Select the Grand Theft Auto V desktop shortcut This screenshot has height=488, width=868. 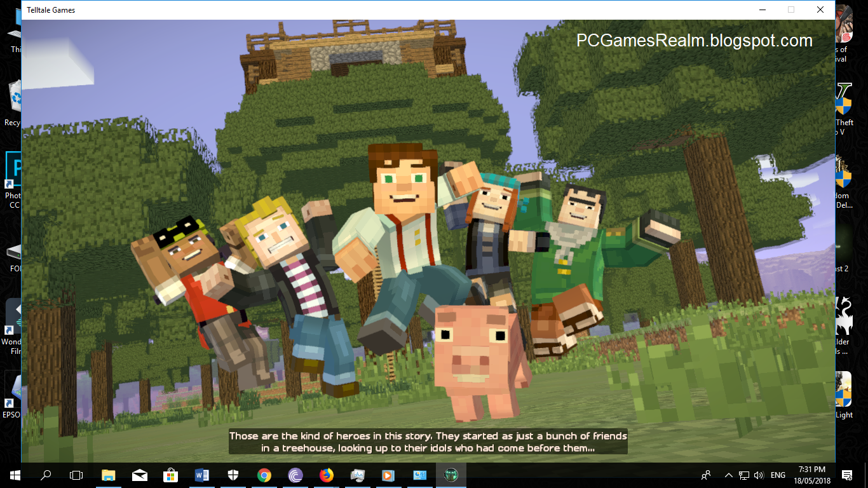coord(843,109)
